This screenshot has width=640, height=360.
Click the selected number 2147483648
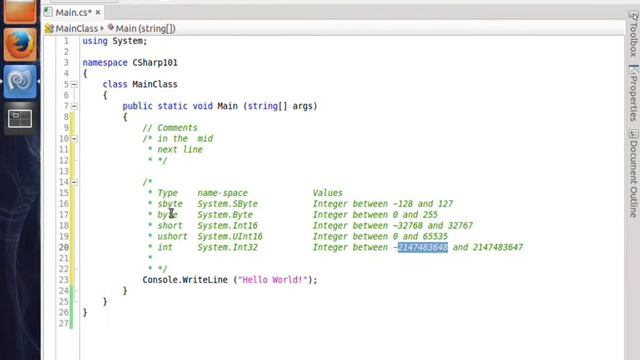click(x=423, y=247)
